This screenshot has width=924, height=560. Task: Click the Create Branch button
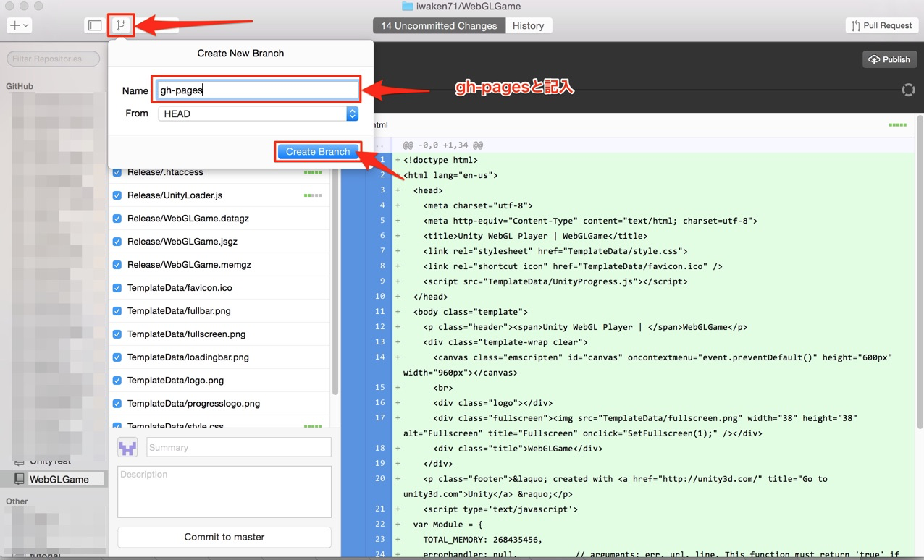click(318, 151)
